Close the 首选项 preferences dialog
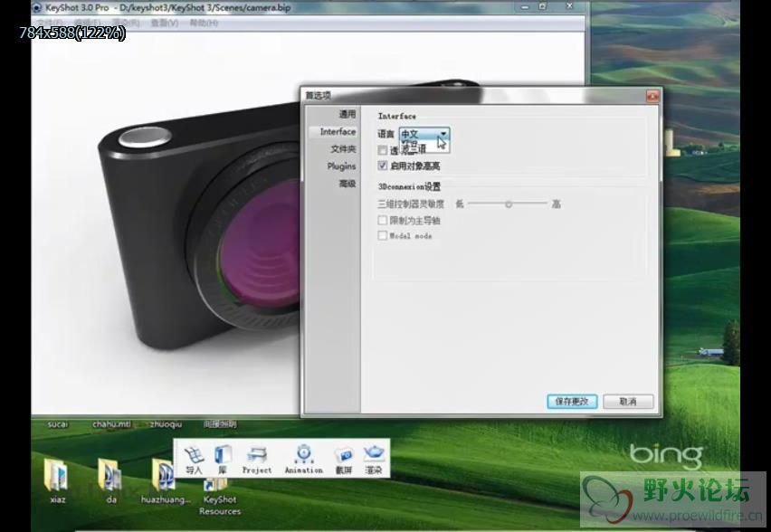This screenshot has width=771, height=532. pos(652,96)
